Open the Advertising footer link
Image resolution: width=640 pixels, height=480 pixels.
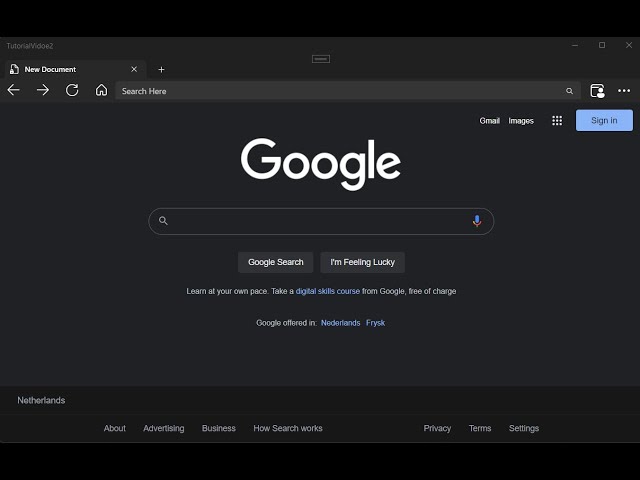click(x=164, y=428)
